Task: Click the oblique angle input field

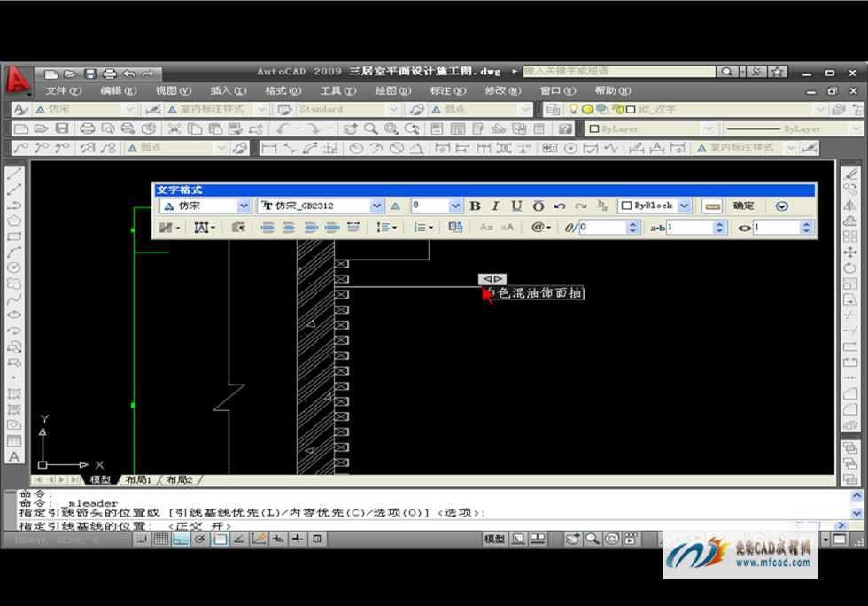Action: tap(603, 228)
